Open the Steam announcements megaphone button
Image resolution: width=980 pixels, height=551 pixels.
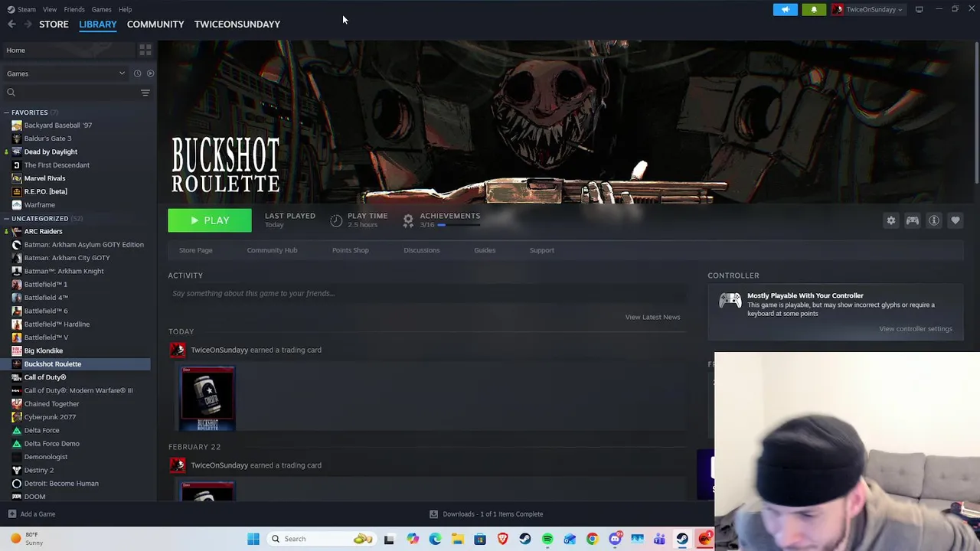785,9
